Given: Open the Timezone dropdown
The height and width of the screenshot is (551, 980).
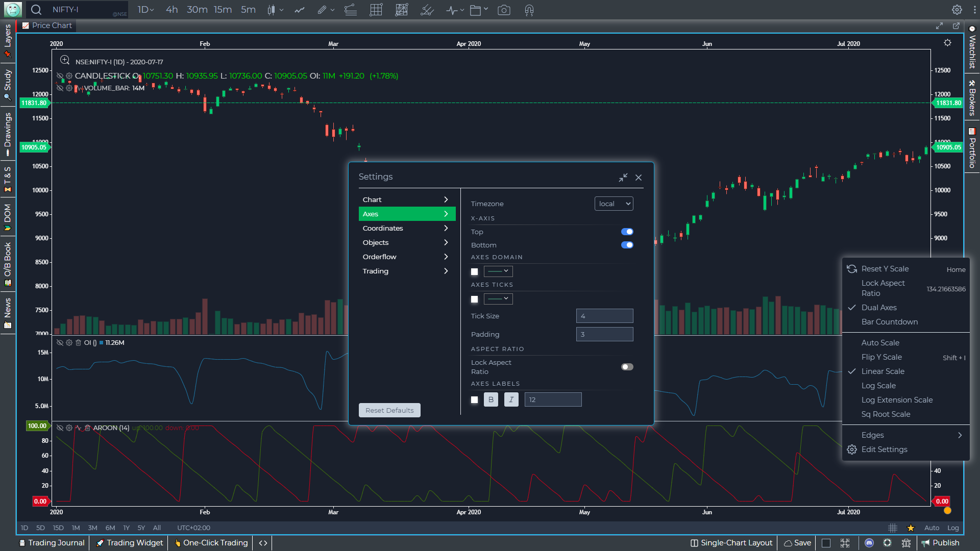Looking at the screenshot, I should [x=614, y=204].
